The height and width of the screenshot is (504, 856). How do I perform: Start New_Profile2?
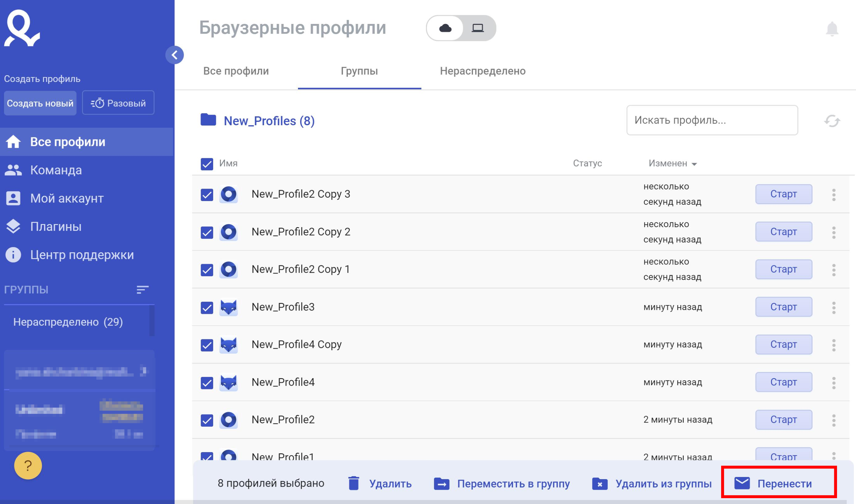tap(784, 420)
